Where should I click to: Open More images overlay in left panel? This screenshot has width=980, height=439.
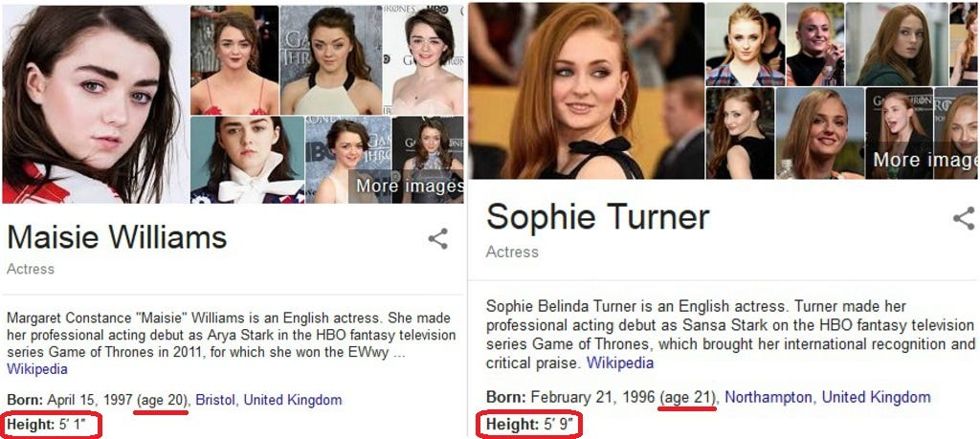pos(410,187)
